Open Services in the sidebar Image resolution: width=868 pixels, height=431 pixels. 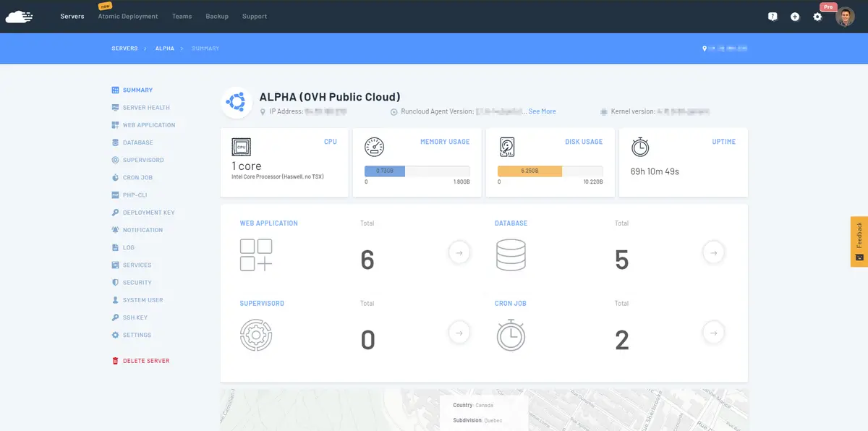tap(132, 265)
